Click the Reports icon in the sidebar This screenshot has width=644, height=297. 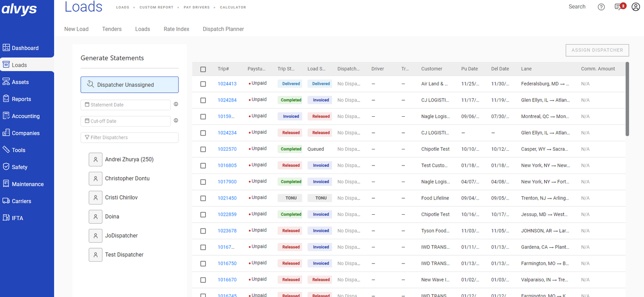pyautogui.click(x=6, y=99)
